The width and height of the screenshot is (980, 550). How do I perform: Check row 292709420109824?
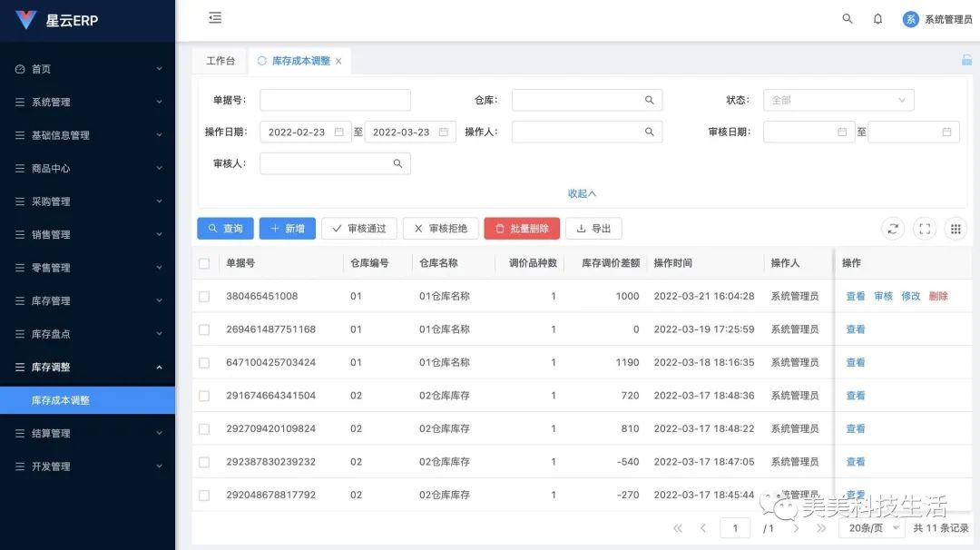point(204,428)
